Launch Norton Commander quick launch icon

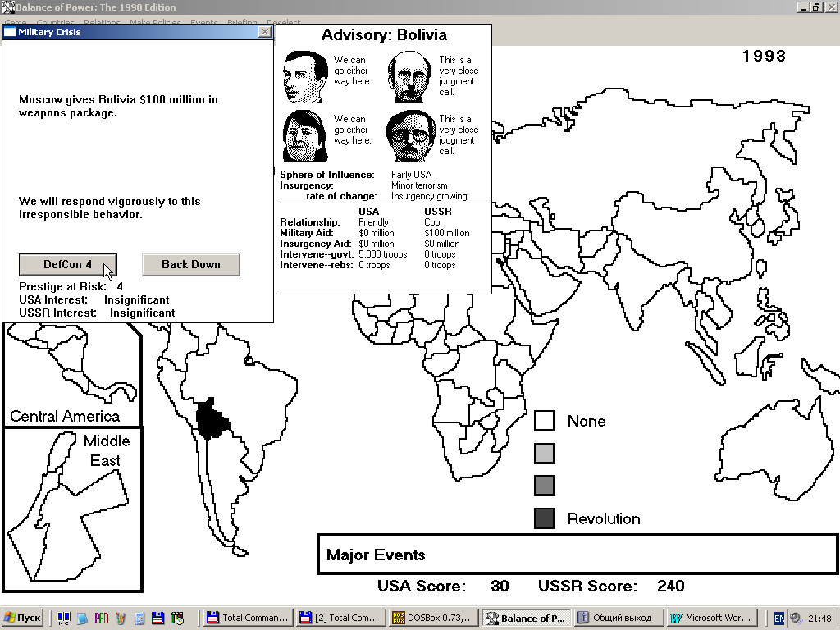63,619
